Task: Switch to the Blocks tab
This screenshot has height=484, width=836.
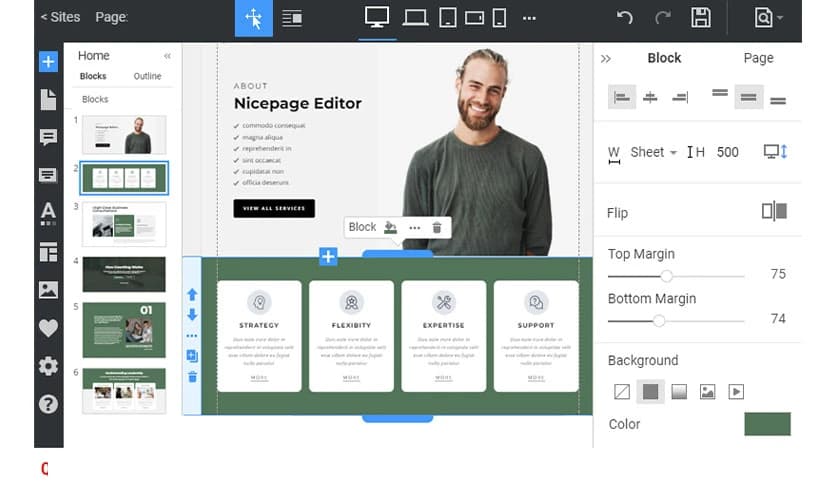Action: (93, 76)
